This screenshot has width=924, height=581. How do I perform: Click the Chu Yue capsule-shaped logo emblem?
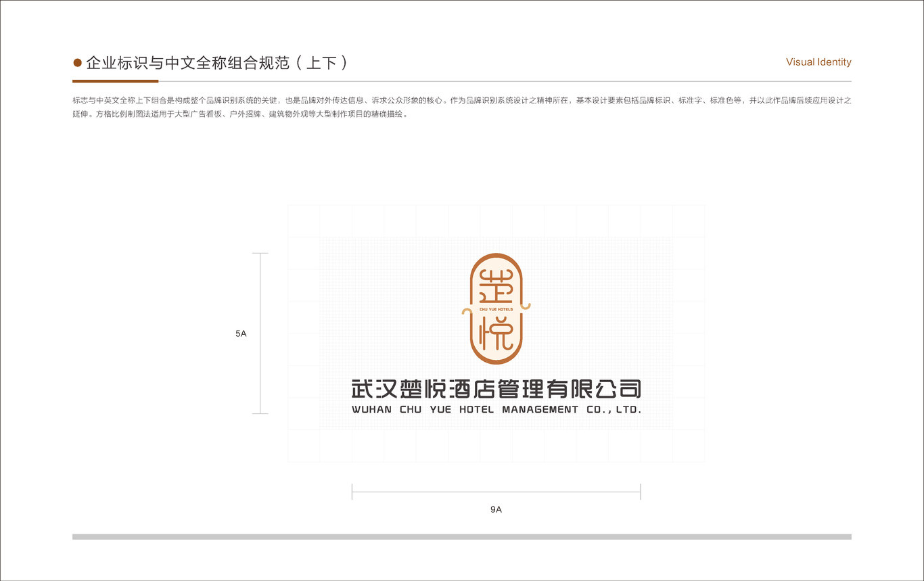point(496,308)
